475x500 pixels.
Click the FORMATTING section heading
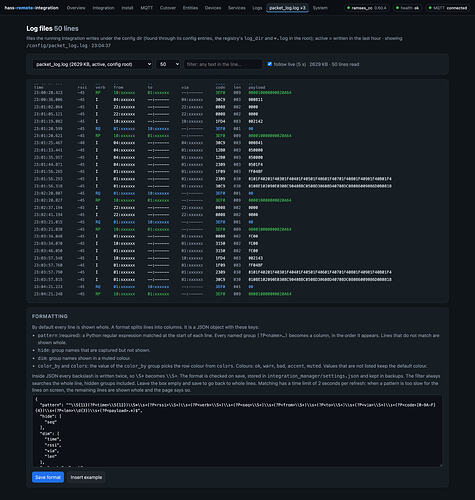50,316
